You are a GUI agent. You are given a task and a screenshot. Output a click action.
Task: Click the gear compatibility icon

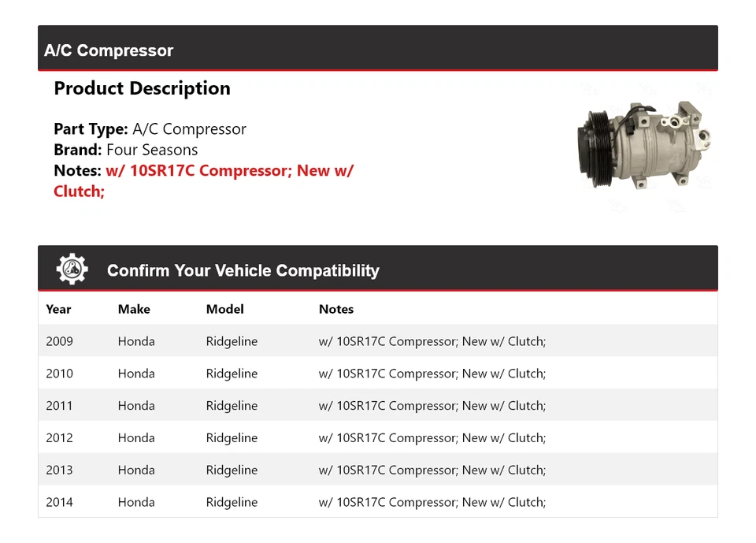[70, 268]
